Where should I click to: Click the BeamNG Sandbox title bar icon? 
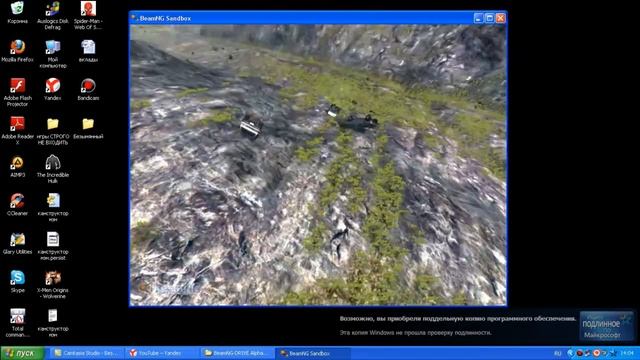(134, 18)
